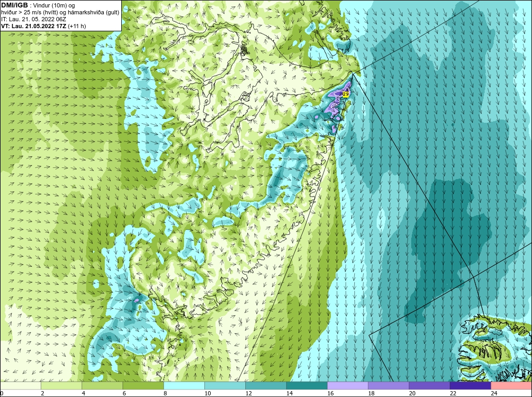Click the legend label '8'
The image size is (532, 397).
pos(165,393)
